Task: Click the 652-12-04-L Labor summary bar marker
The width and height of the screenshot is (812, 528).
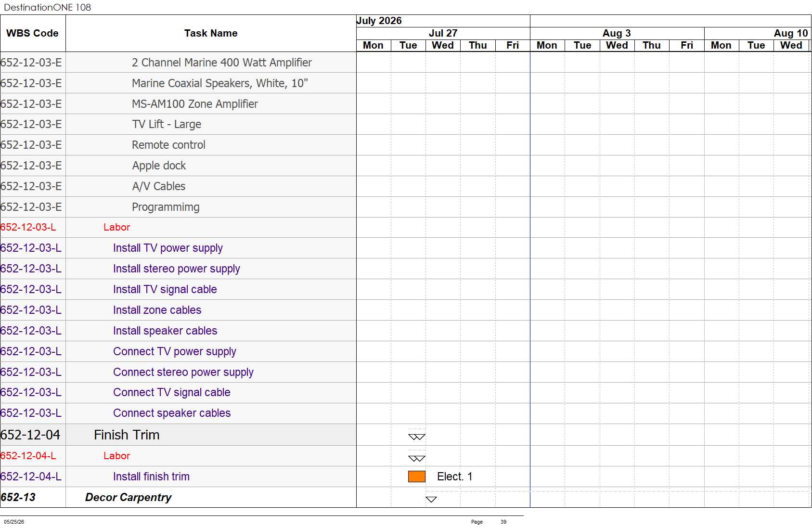Action: tap(417, 458)
